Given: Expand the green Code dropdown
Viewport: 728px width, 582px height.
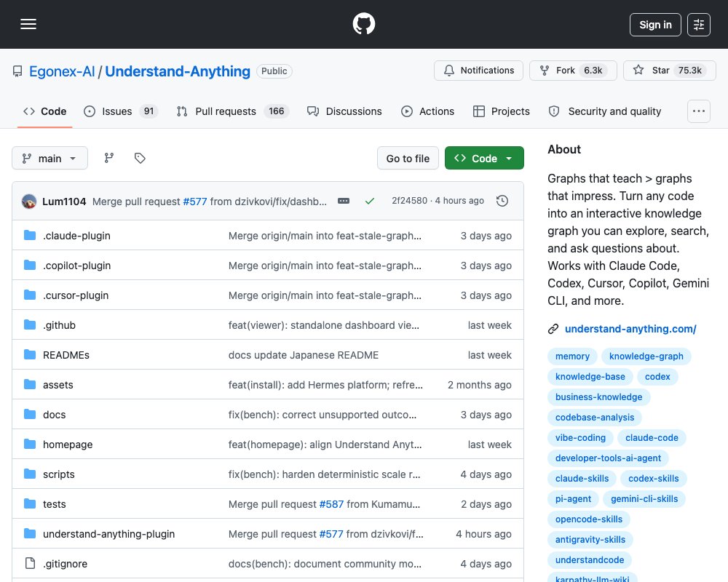Looking at the screenshot, I should coord(484,159).
